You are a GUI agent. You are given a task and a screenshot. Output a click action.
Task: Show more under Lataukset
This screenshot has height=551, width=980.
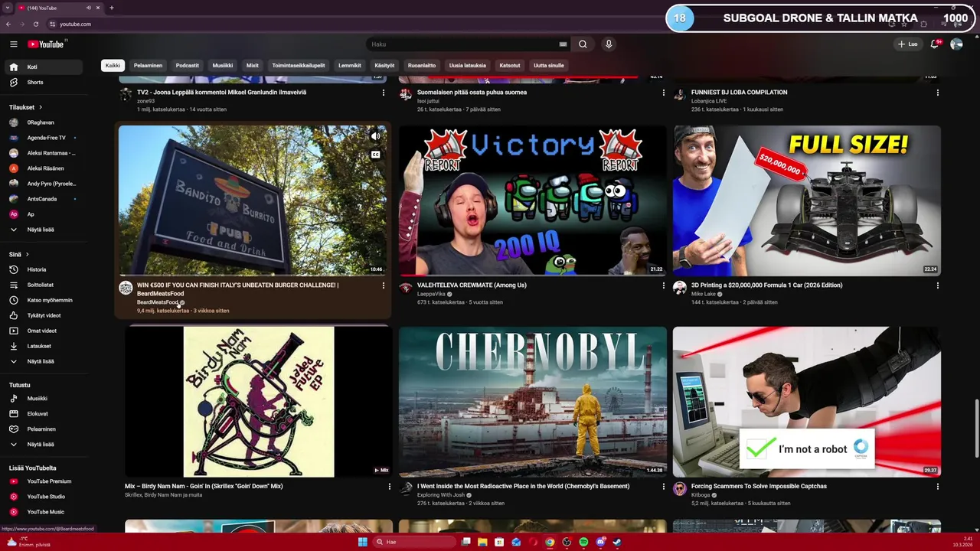(x=44, y=361)
